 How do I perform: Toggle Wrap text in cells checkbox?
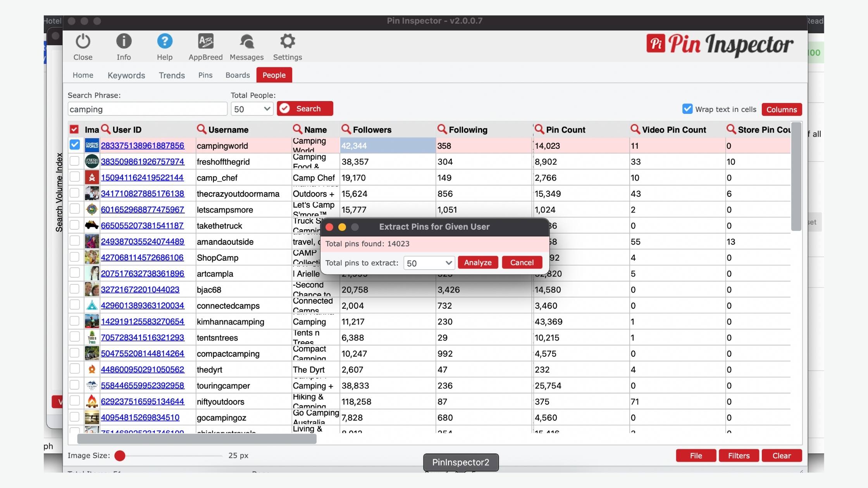tap(687, 109)
